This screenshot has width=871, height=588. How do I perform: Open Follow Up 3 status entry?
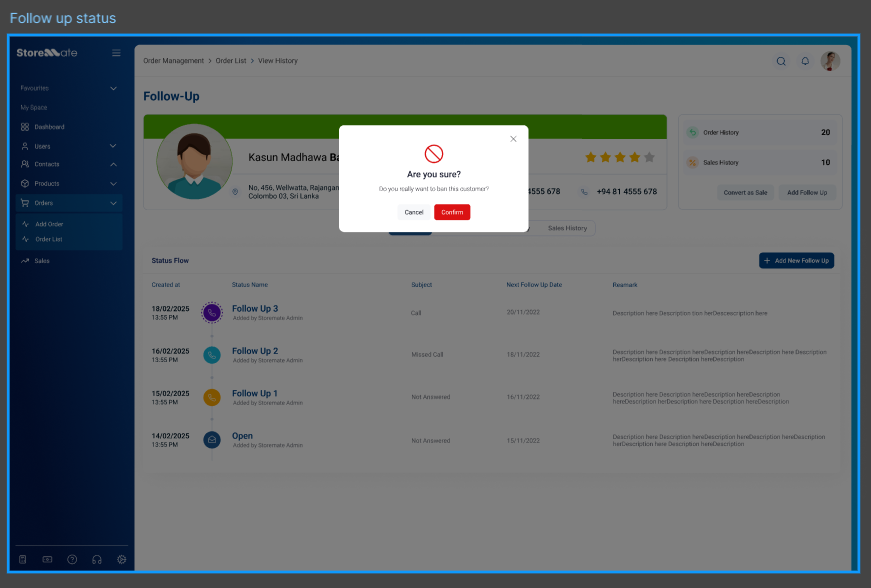(255, 309)
